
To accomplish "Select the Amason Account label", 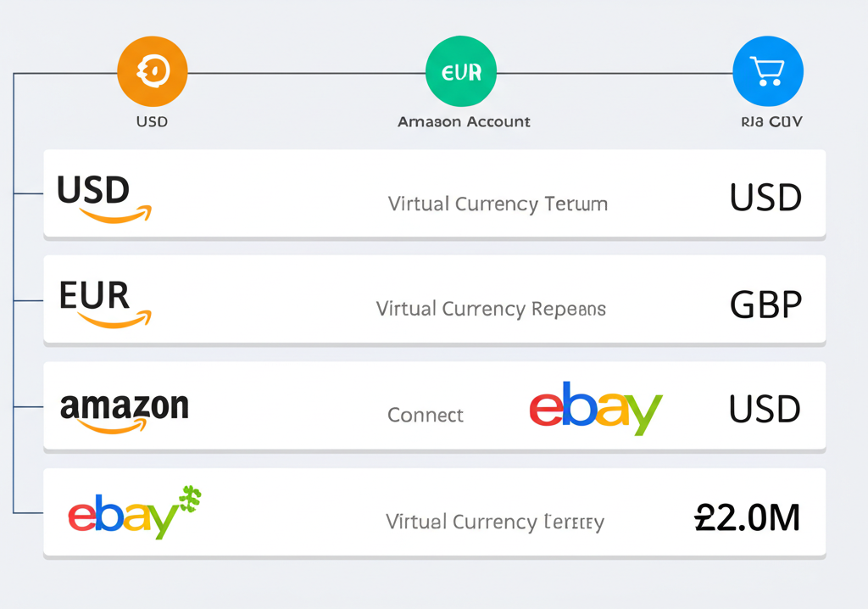I will pos(464,121).
